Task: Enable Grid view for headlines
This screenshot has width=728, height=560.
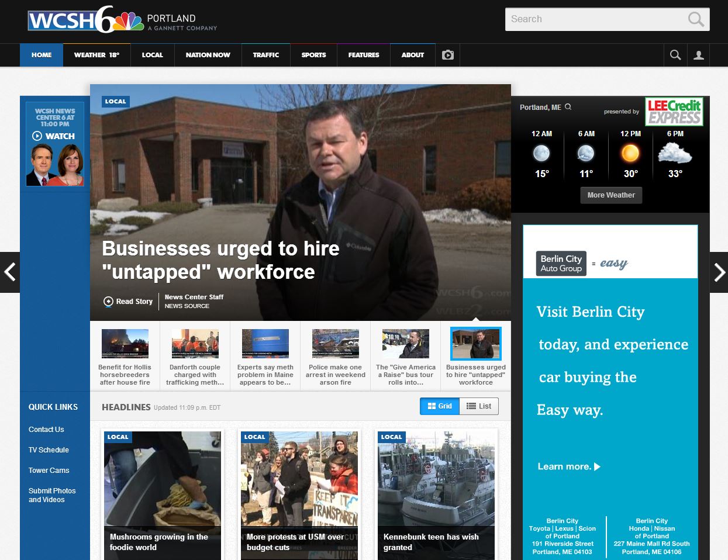Action: (x=439, y=406)
